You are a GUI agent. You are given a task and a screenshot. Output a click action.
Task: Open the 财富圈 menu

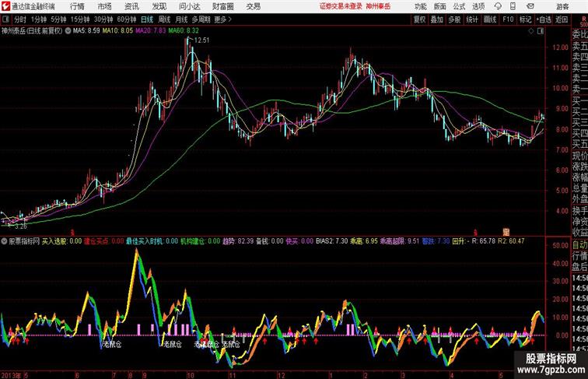(222, 6)
